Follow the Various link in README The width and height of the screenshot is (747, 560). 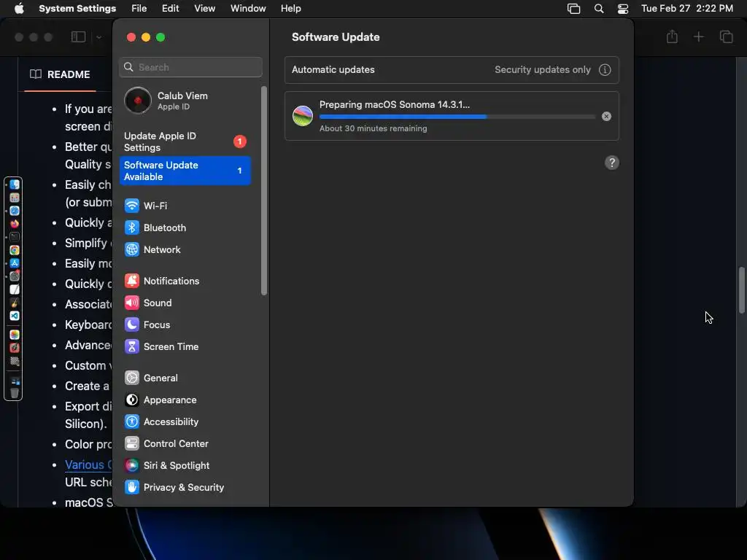(x=88, y=464)
